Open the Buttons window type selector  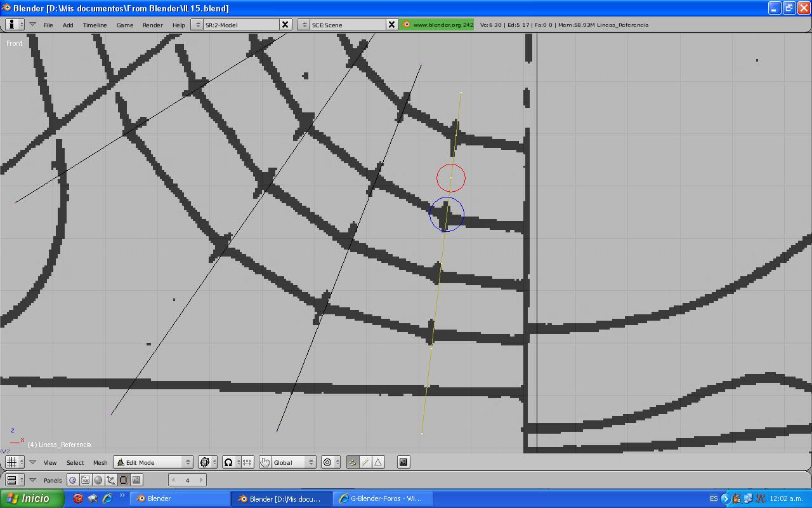pyautogui.click(x=15, y=480)
